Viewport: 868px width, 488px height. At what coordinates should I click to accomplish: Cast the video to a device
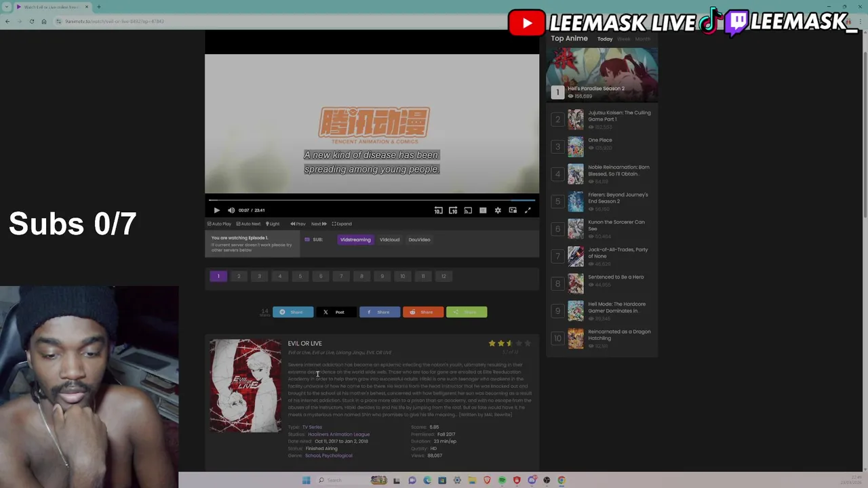pyautogui.click(x=468, y=210)
